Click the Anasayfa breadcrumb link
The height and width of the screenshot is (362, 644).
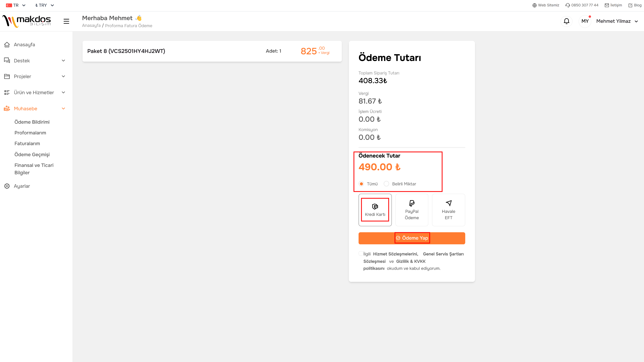91,25
